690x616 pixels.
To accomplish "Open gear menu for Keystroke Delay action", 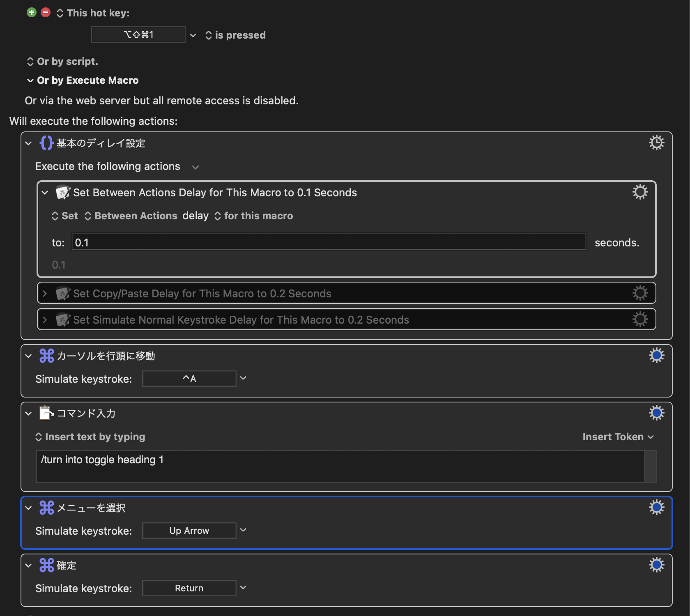I will click(x=640, y=319).
